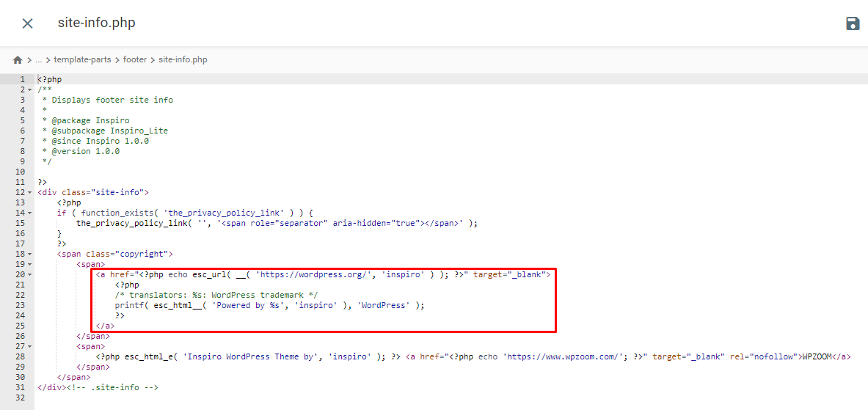Click site-info.php in the breadcrumb
The image size is (868, 410).
[183, 59]
